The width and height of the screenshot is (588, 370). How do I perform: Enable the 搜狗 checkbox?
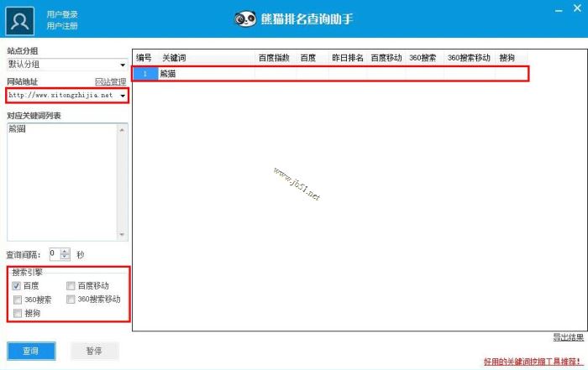(x=18, y=313)
